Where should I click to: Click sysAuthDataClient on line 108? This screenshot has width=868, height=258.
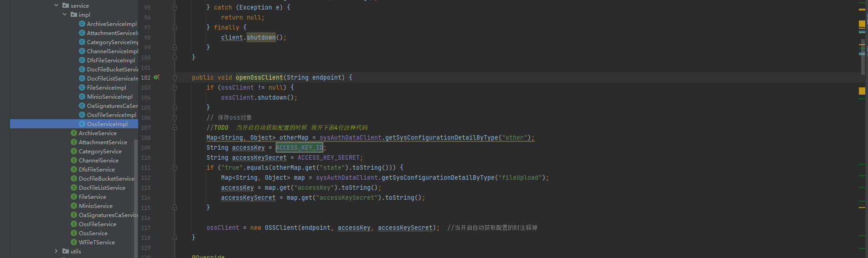coord(350,137)
